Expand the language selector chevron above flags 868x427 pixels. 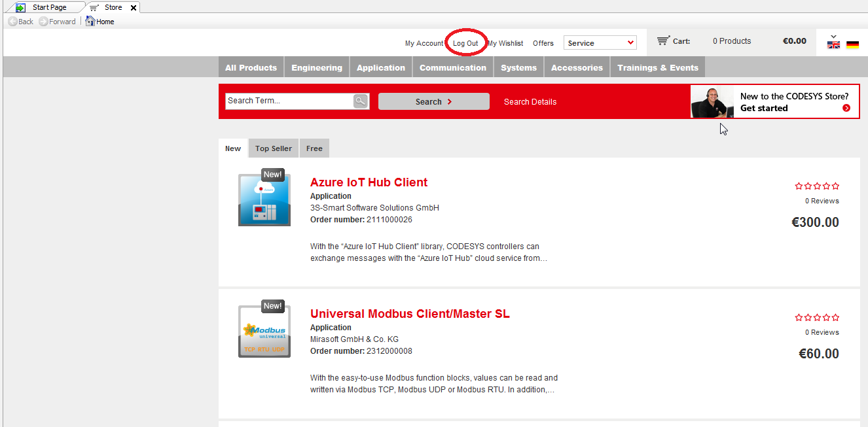pyautogui.click(x=833, y=37)
